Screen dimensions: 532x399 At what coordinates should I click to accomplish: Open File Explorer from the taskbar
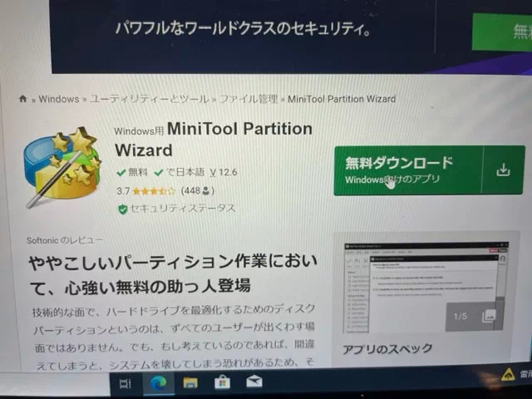click(x=190, y=383)
